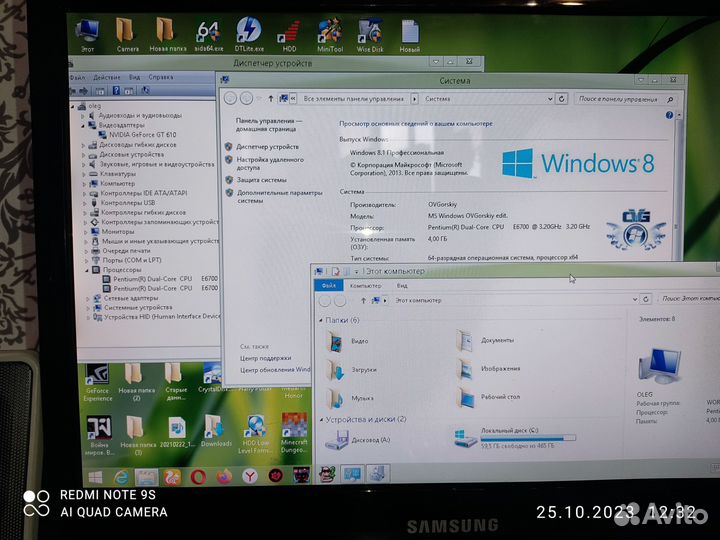Open the Видео folder in Этот компьютер

[347, 341]
